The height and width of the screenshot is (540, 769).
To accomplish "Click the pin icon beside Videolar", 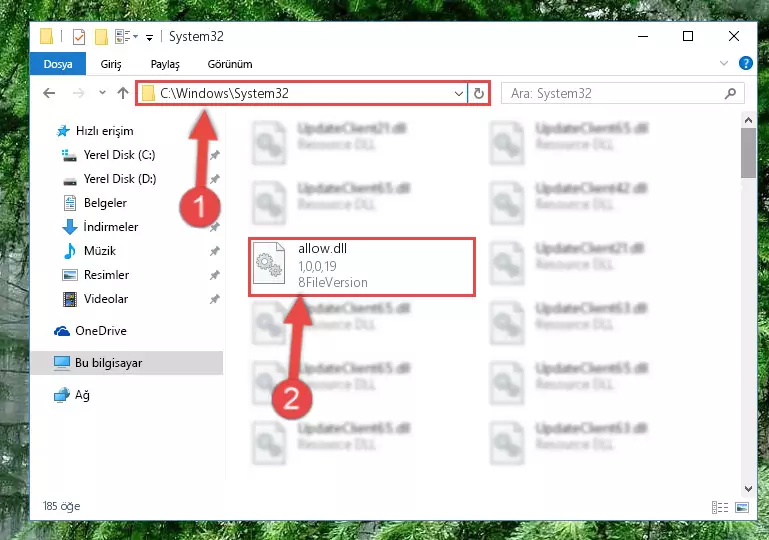I will pos(214,299).
